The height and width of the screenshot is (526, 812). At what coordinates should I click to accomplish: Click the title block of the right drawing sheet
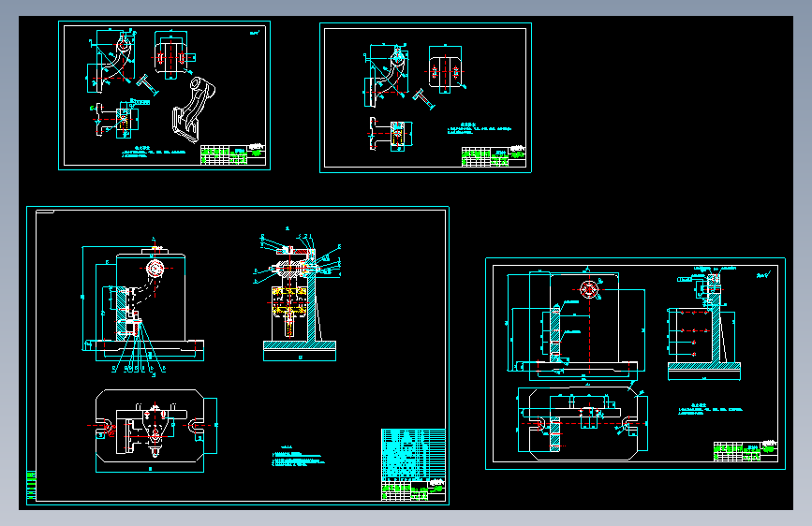(x=746, y=451)
